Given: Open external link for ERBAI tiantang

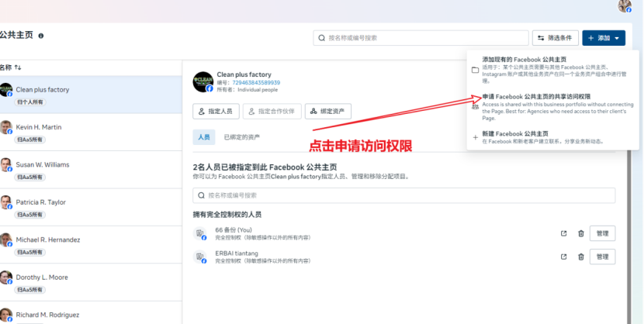Looking at the screenshot, I should point(563,257).
